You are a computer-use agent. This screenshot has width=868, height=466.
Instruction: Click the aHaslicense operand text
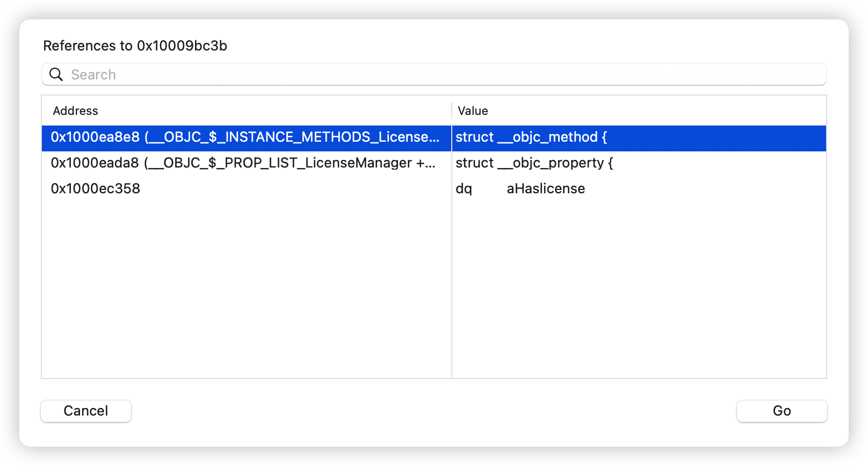[x=546, y=188]
